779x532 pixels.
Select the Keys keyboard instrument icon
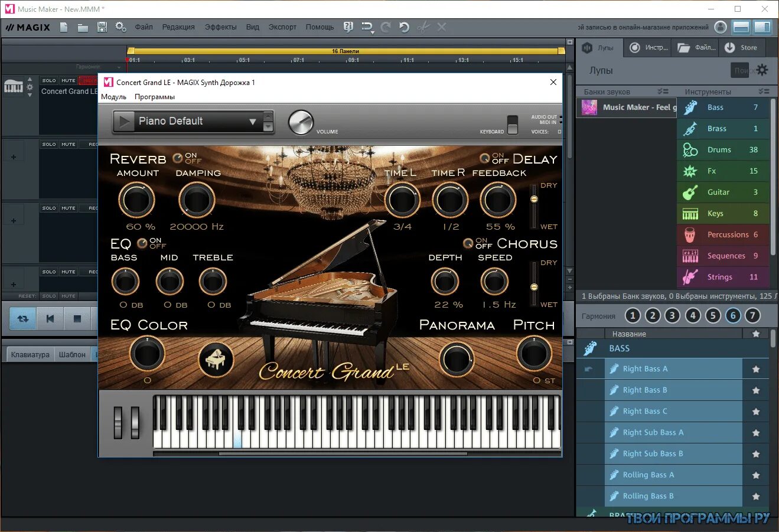tap(690, 214)
